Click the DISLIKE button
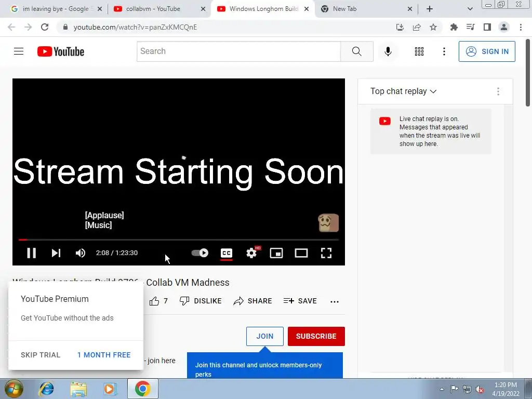The height and width of the screenshot is (399, 532). [x=201, y=301]
